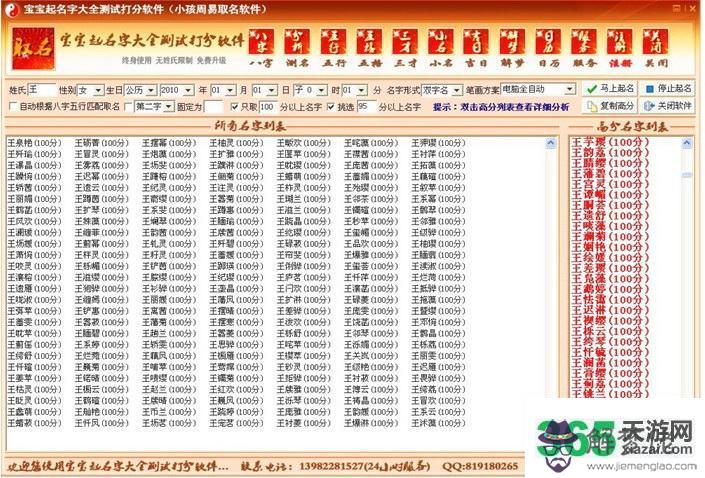This screenshot has width=705, height=478.
Task: Expand the 笔画方案 电脑全自动 dropdown
Action: tap(573, 89)
